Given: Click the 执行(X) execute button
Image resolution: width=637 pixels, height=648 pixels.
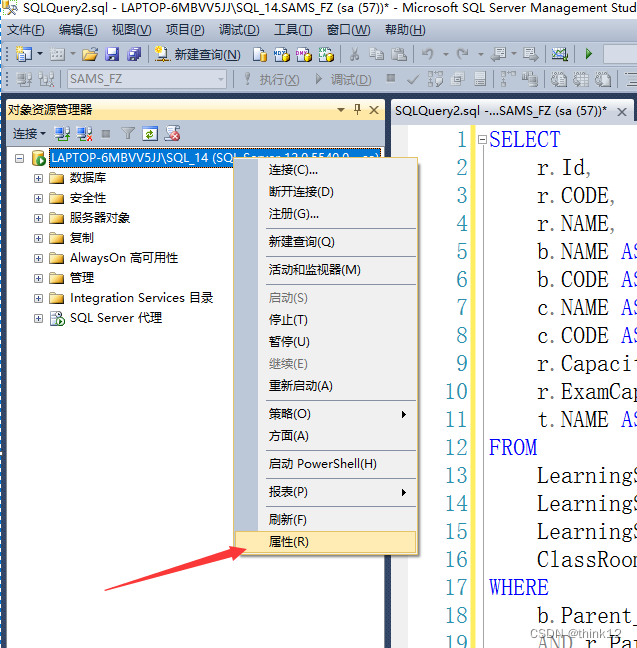Looking at the screenshot, I should 272,79.
